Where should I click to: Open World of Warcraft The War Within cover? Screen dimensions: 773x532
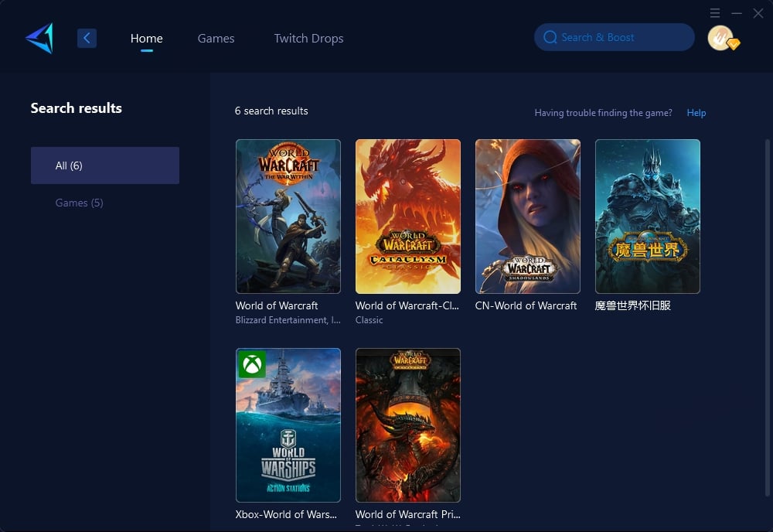click(x=288, y=217)
